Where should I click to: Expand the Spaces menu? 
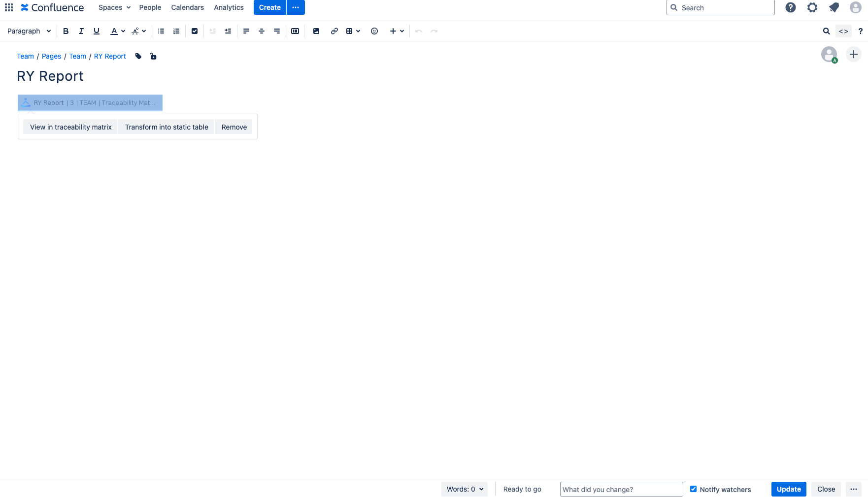(x=114, y=7)
